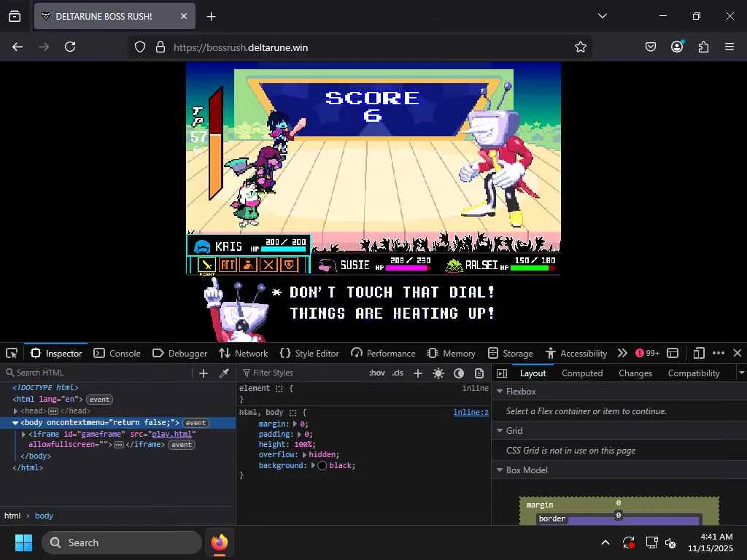Viewport: 747px width, 560px height.
Task: Open the Windows Start menu
Action: [23, 542]
